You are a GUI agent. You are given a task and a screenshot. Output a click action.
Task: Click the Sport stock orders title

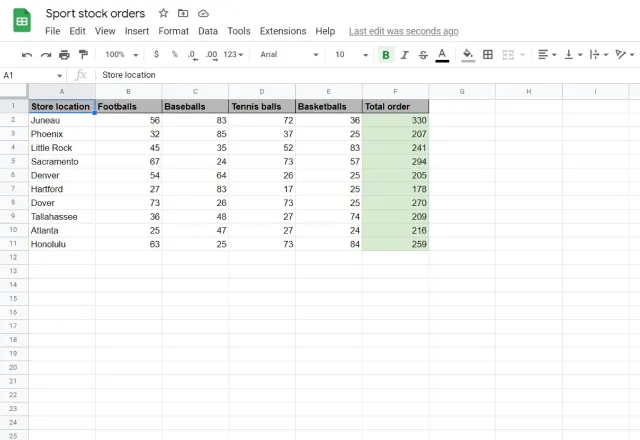click(x=95, y=13)
